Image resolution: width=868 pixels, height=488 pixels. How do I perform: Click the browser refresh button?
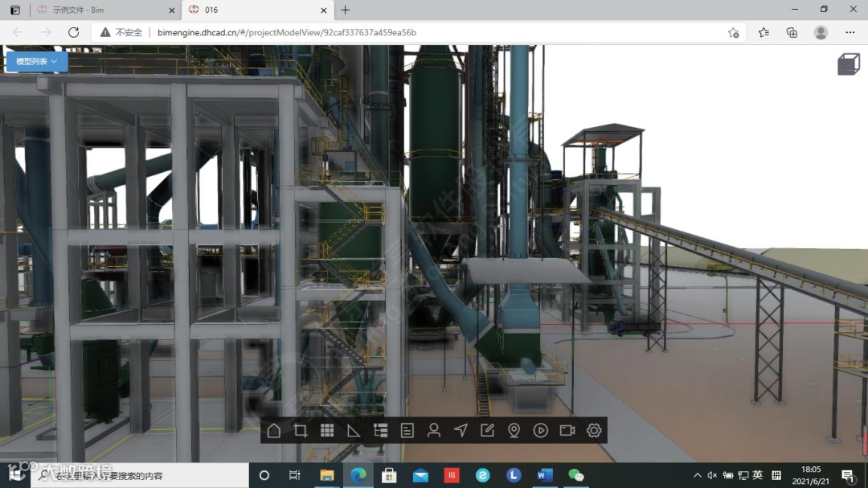point(74,33)
